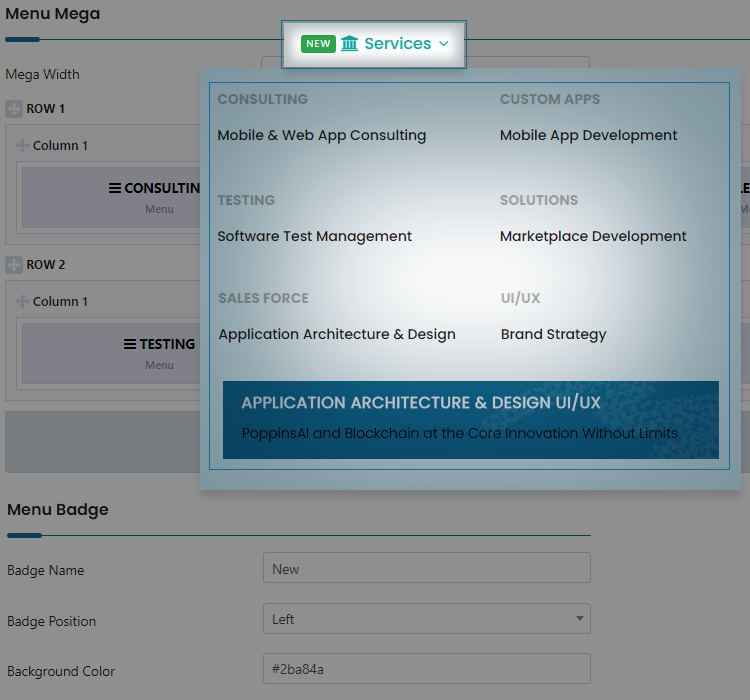Choose Software Test Management
750x700 pixels.
pyautogui.click(x=314, y=236)
